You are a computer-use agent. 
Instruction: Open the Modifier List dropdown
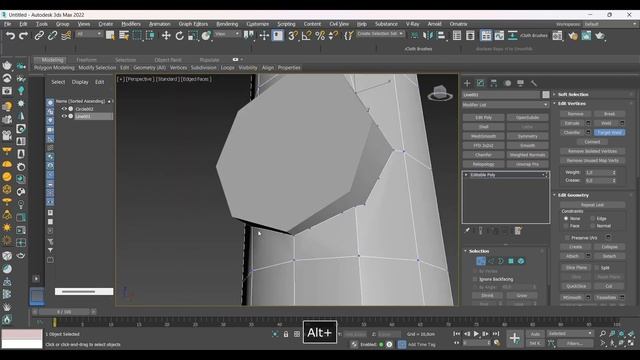pos(505,105)
